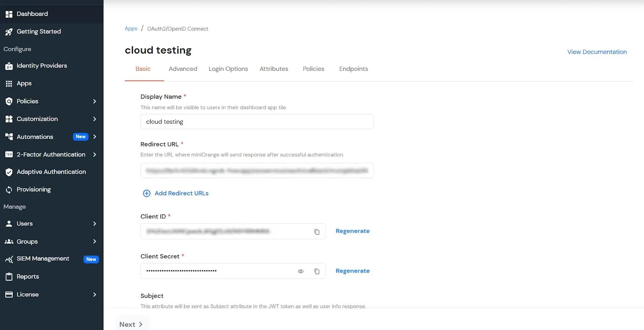Click the Users person icon
644x330 pixels.
[x=9, y=224]
